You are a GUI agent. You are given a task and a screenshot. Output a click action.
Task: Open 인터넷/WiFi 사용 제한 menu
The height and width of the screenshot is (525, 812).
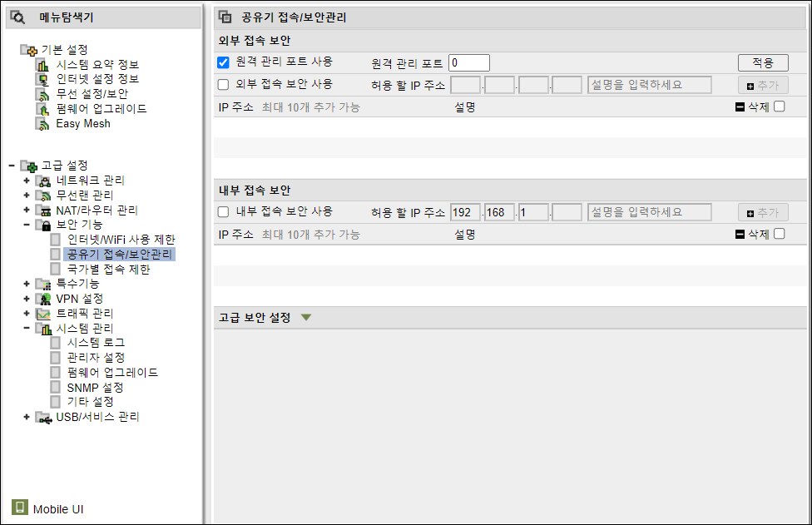pos(121,240)
